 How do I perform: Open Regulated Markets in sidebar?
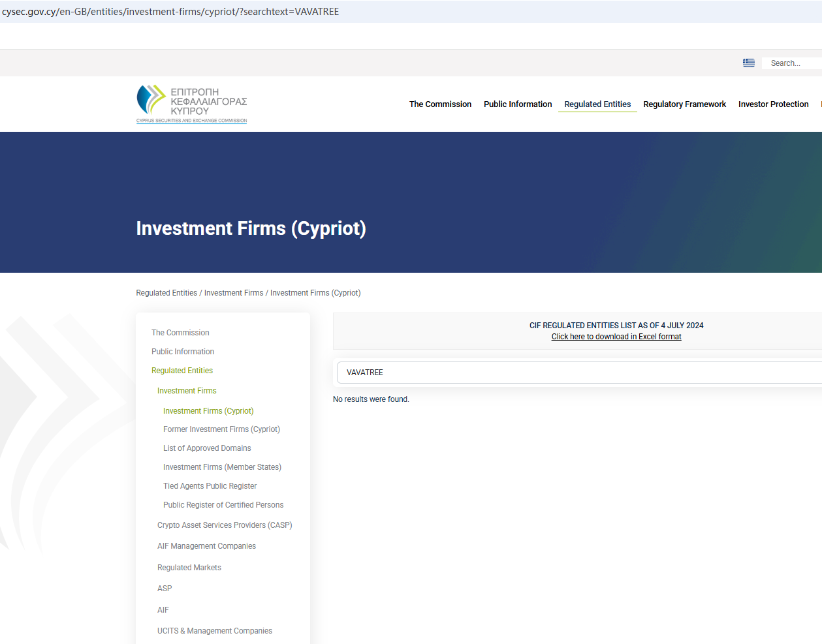[189, 568]
